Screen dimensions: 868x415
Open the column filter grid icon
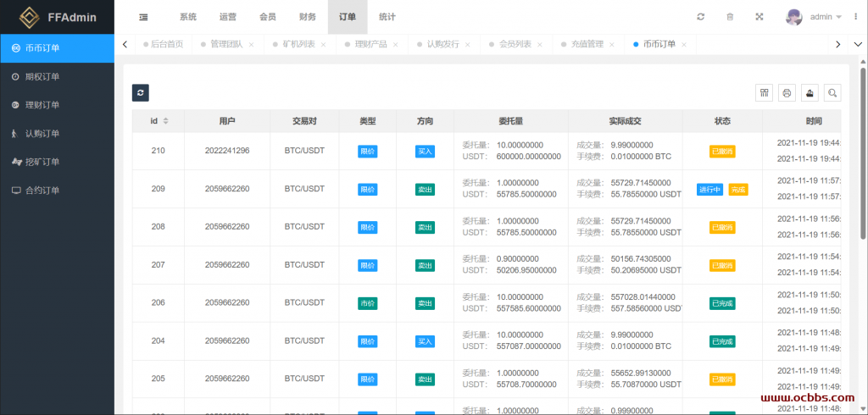[765, 93]
